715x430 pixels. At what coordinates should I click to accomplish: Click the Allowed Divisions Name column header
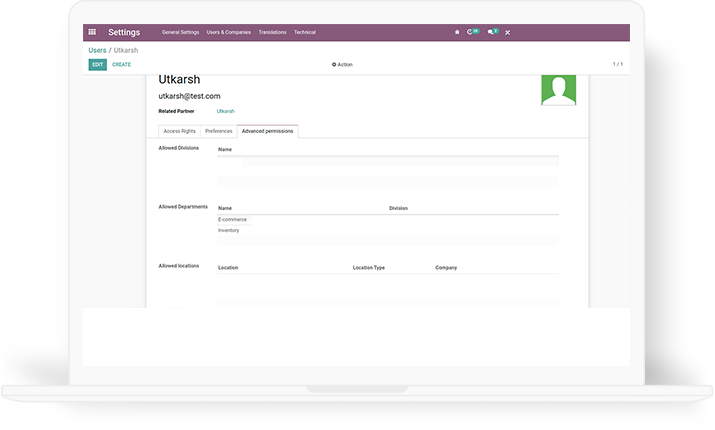tap(225, 150)
